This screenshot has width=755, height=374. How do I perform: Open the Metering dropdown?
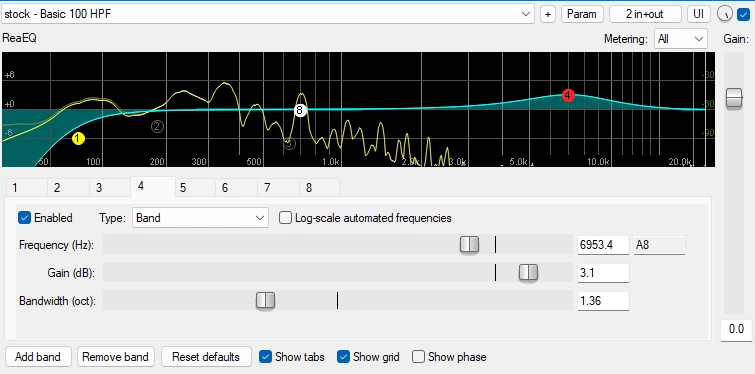point(680,39)
